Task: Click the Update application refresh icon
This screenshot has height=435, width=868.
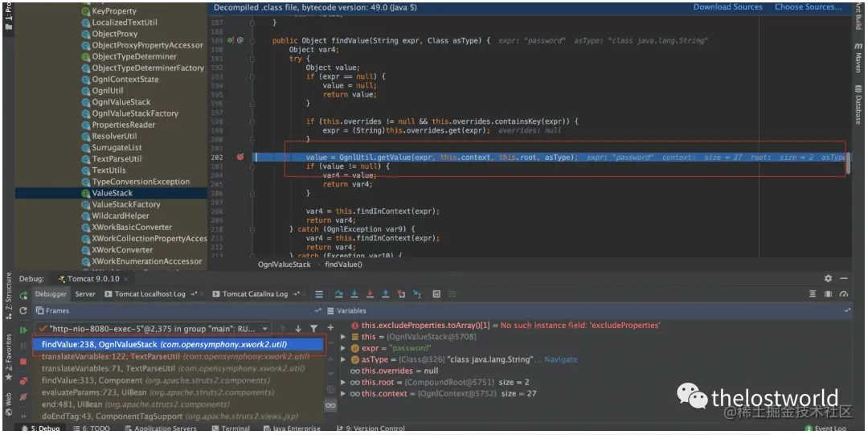Action: 23,311
